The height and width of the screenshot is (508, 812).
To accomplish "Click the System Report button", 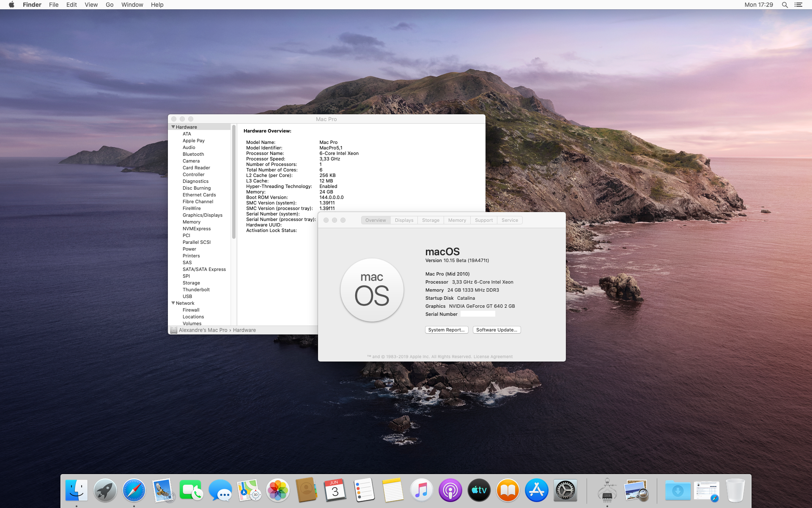I will 446,330.
